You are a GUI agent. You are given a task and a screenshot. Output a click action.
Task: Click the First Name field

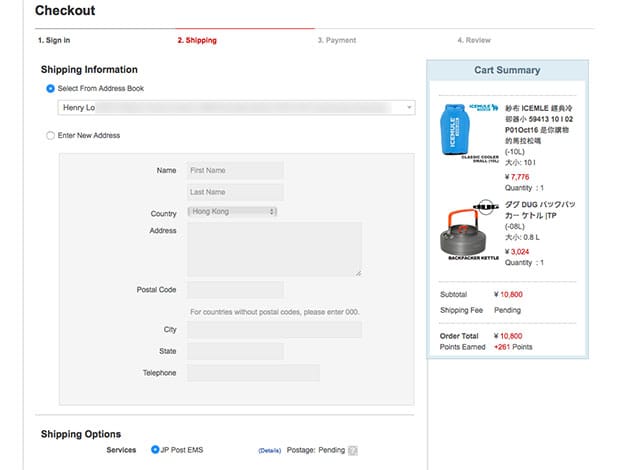235,171
